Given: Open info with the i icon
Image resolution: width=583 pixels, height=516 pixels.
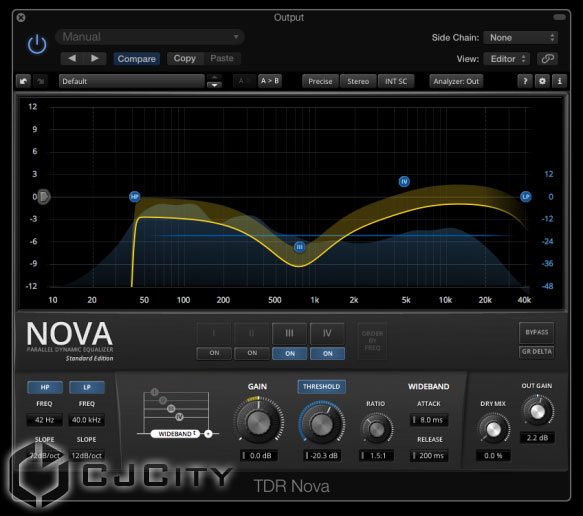Looking at the screenshot, I should 559,81.
